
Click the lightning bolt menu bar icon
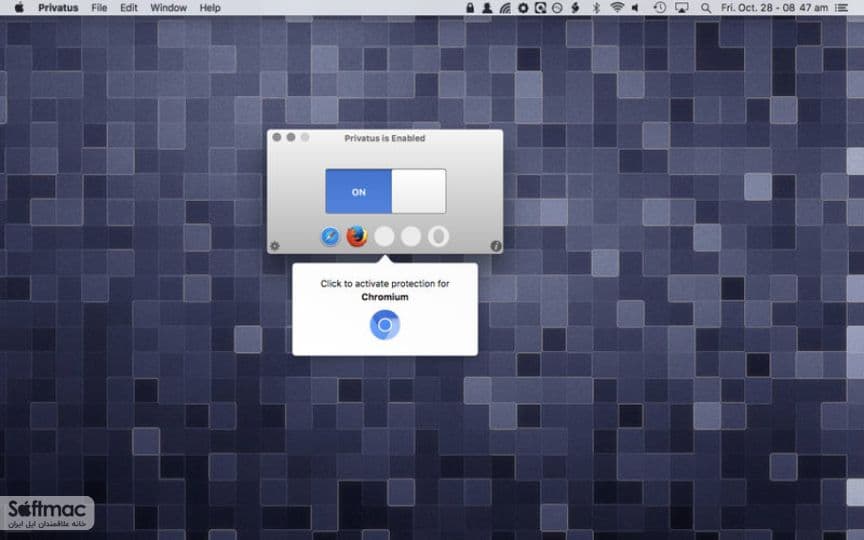[575, 8]
